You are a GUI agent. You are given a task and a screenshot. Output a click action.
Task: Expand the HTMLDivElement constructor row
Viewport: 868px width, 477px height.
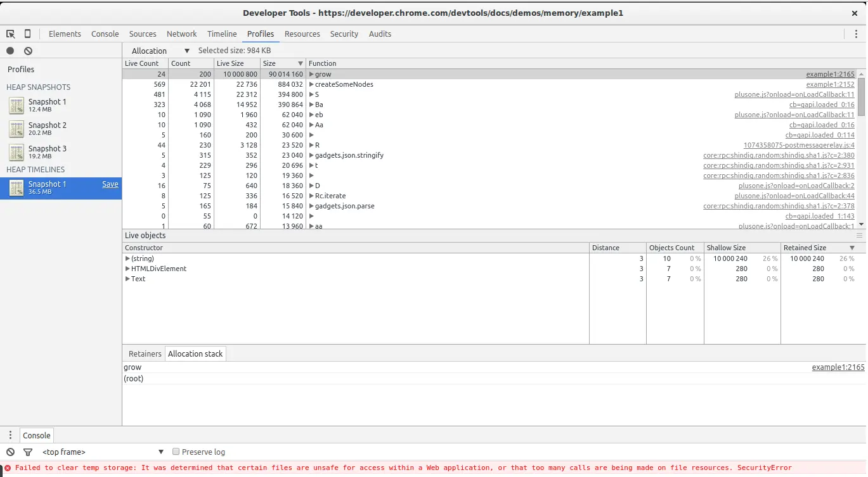[x=127, y=269]
